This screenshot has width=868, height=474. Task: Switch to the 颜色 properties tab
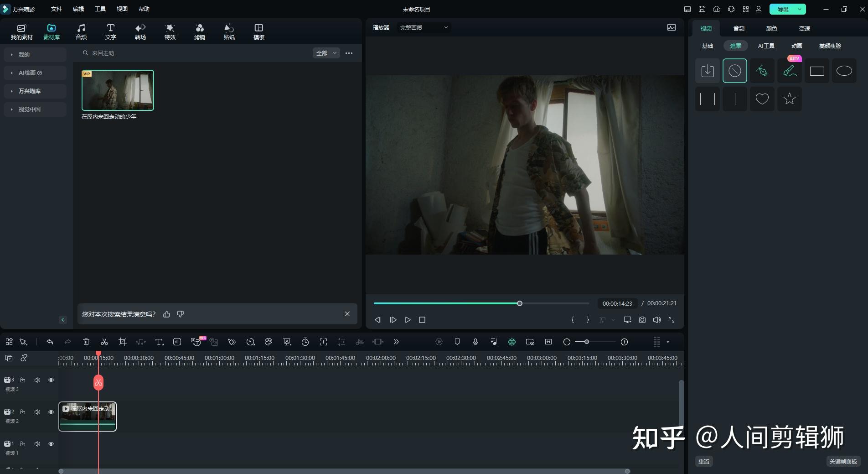772,28
